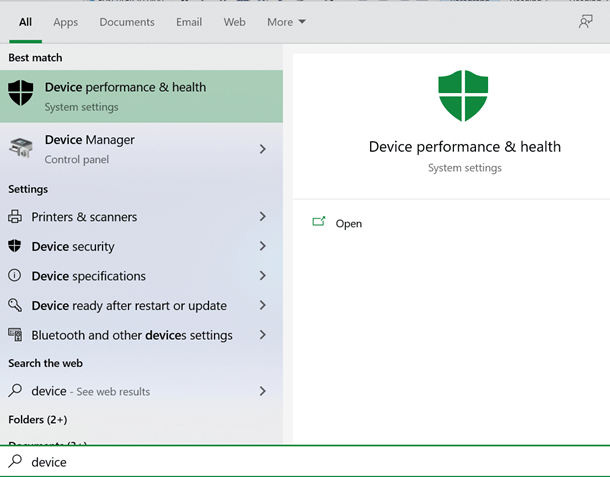Open the Device Manager control panel result
610x477 pixels.
coord(141,149)
